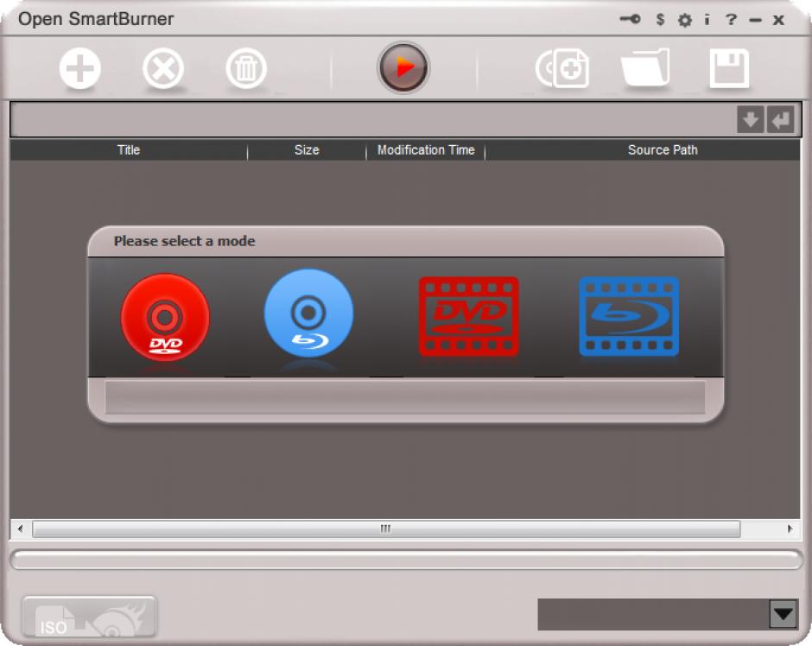Open project with the folder icon
The height and width of the screenshot is (646, 812).
(x=645, y=67)
